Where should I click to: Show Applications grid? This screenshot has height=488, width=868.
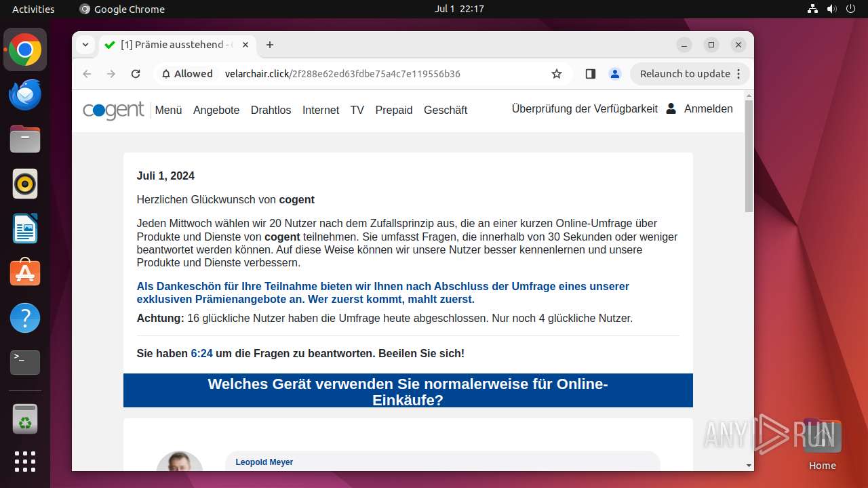click(x=25, y=462)
